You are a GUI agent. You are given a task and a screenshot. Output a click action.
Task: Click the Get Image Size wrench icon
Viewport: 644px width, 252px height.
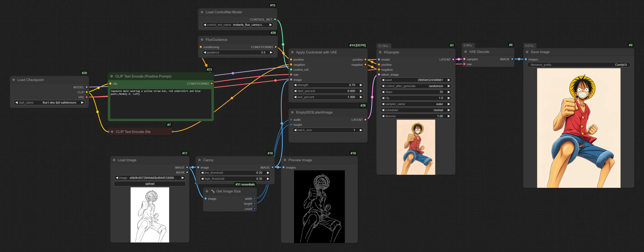click(213, 191)
